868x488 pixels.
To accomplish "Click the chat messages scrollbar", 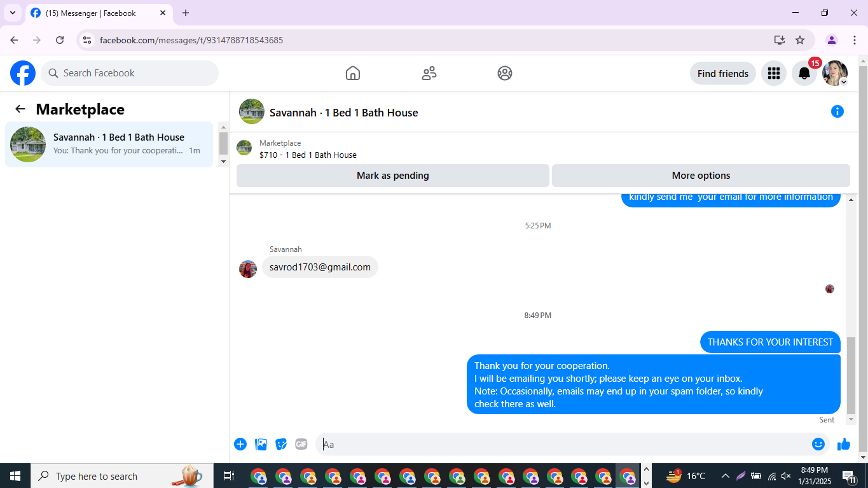I will point(851,375).
